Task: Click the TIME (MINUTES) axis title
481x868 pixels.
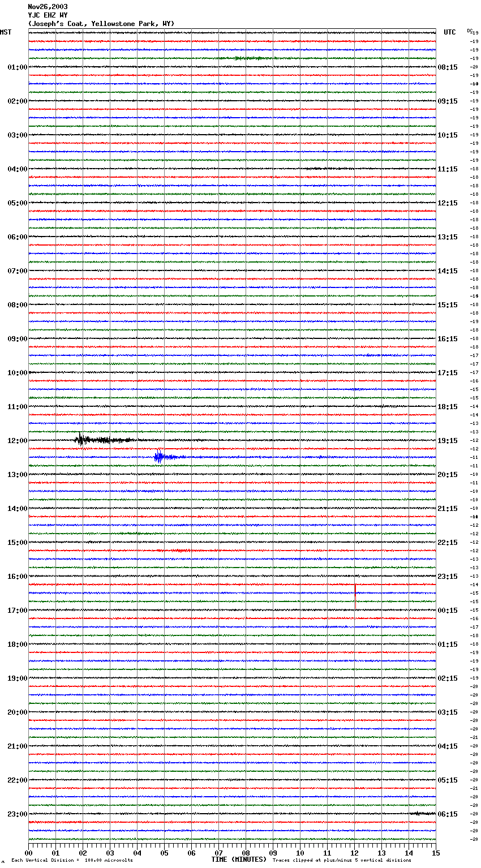Action: tap(239, 860)
